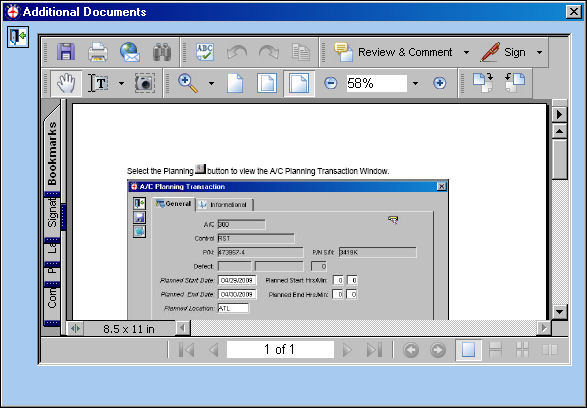Click vertical scrollbar down arrow

[x=559, y=311]
